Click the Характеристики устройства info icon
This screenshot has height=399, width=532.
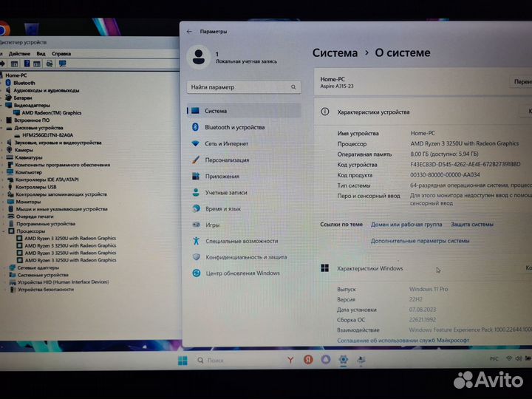(x=324, y=112)
